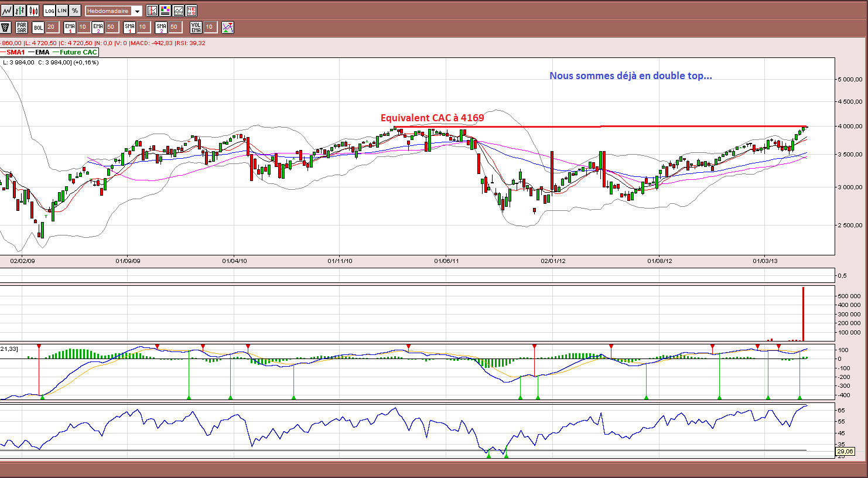Click the 4 500,00 price axis label
Image resolution: width=868 pixels, height=478 pixels.
850,101
